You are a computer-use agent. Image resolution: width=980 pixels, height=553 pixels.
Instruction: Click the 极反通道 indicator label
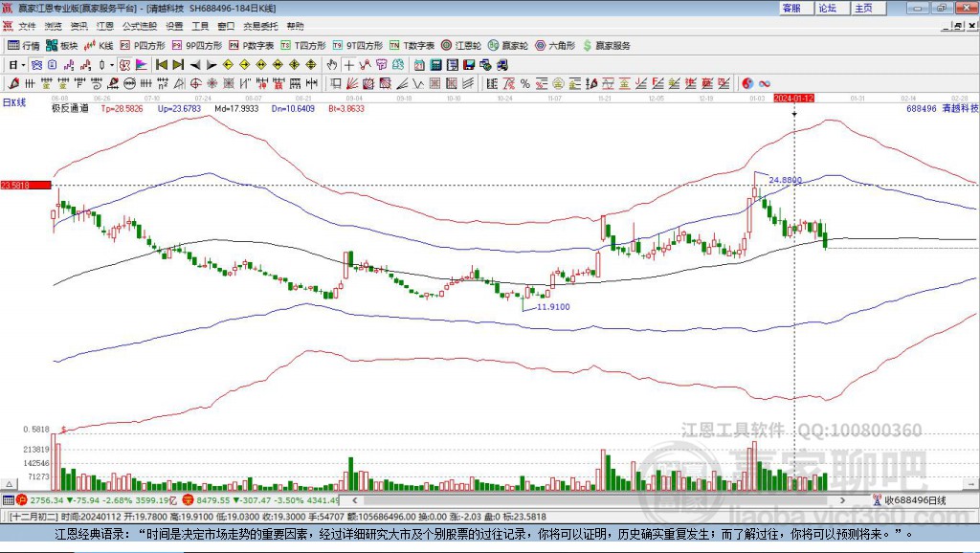tap(70, 109)
